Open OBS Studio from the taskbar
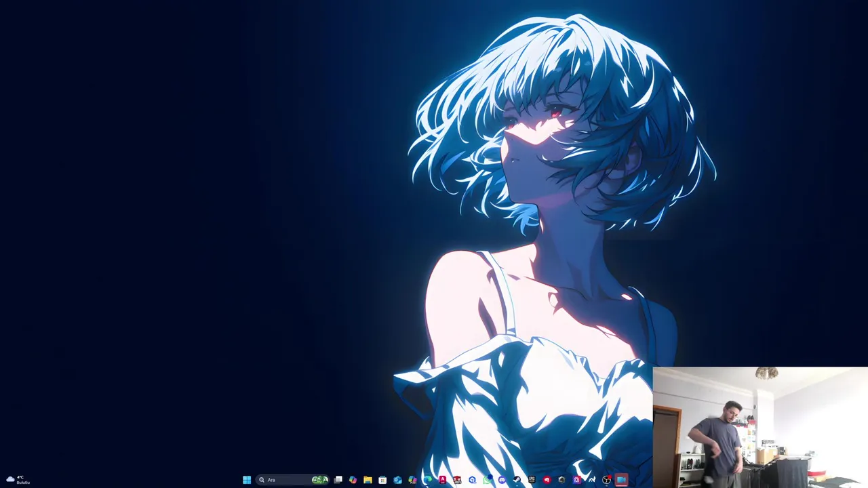The width and height of the screenshot is (868, 488). [x=606, y=480]
